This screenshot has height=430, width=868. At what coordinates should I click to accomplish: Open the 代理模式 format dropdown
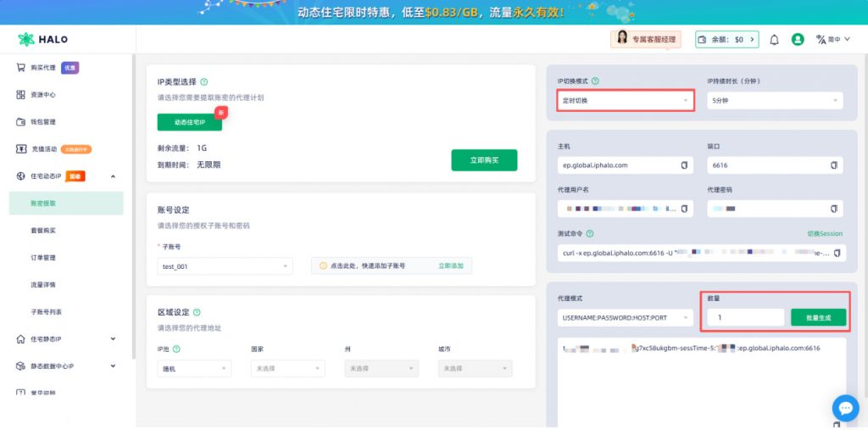tap(626, 318)
